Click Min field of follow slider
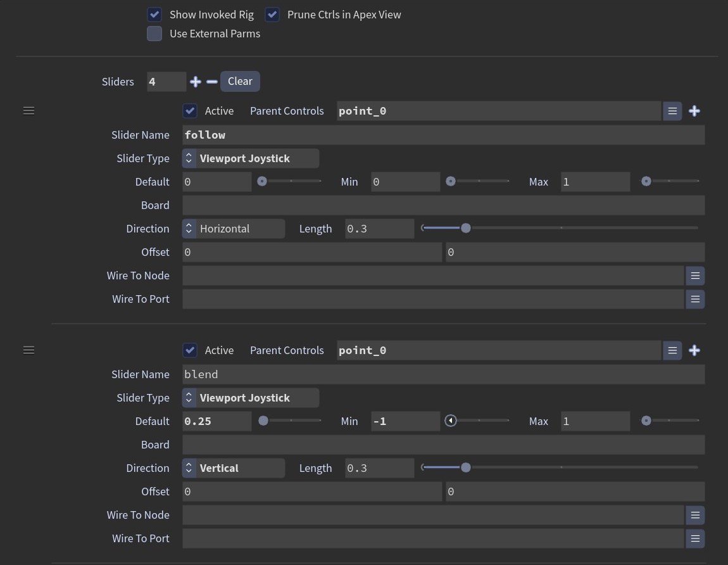728x565 pixels. [x=405, y=182]
